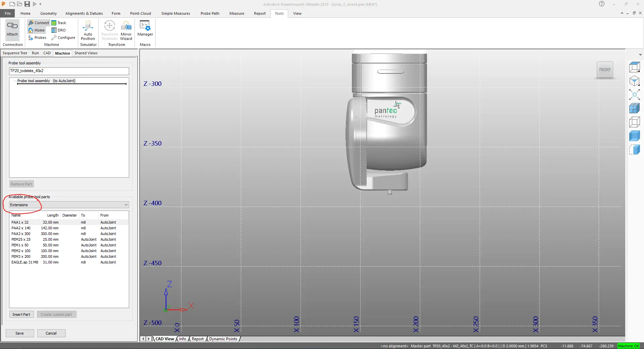
Task: Click the section clipping view icon
Action: click(634, 150)
